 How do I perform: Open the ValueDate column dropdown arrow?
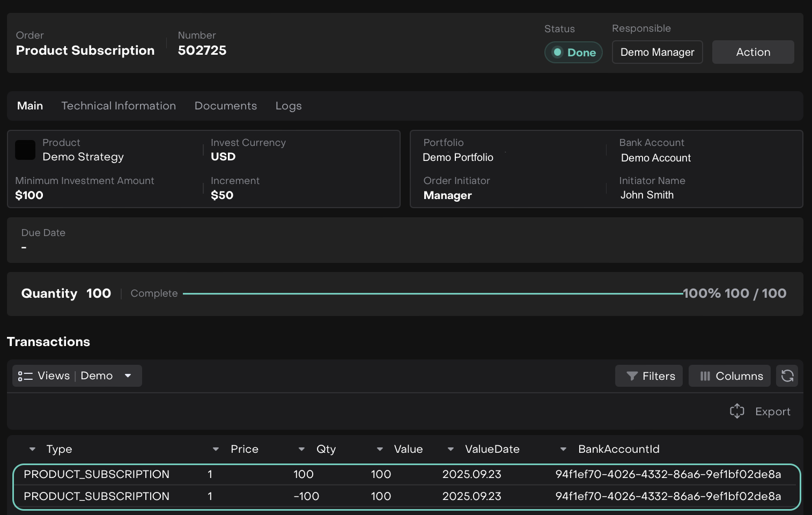[451, 450]
